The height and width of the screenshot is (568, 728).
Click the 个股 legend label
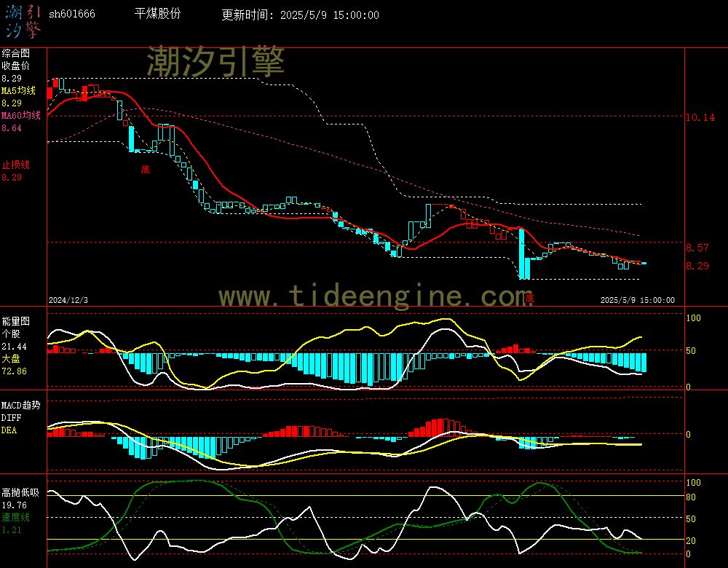click(x=11, y=334)
